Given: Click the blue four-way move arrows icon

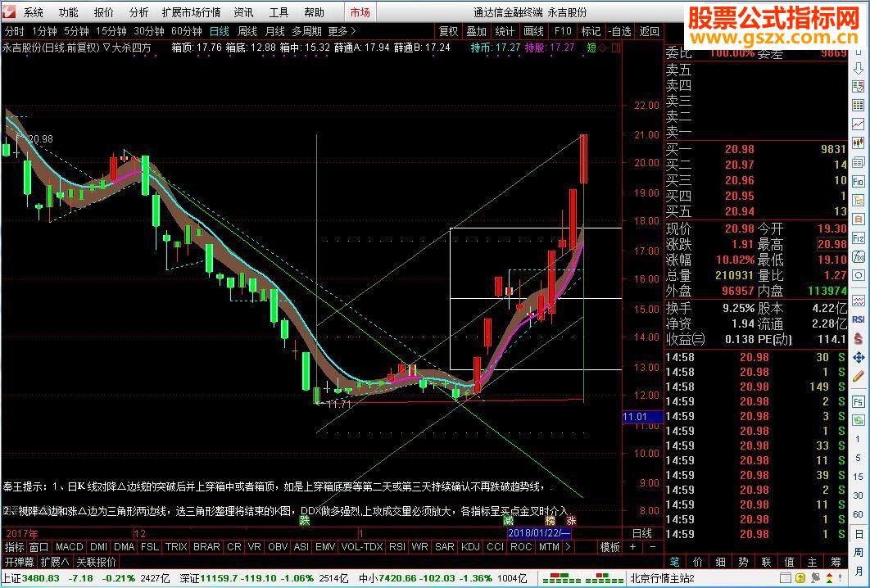Looking at the screenshot, I should click(859, 358).
